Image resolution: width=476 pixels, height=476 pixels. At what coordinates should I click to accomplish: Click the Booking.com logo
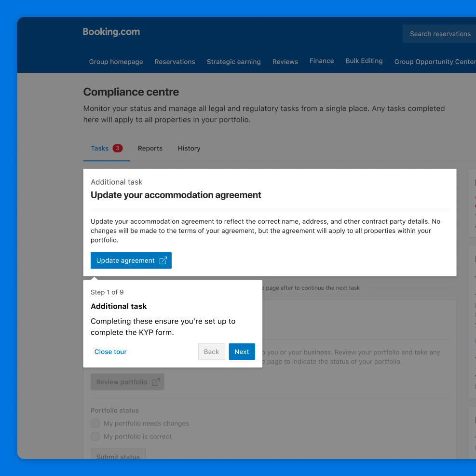pos(111,32)
